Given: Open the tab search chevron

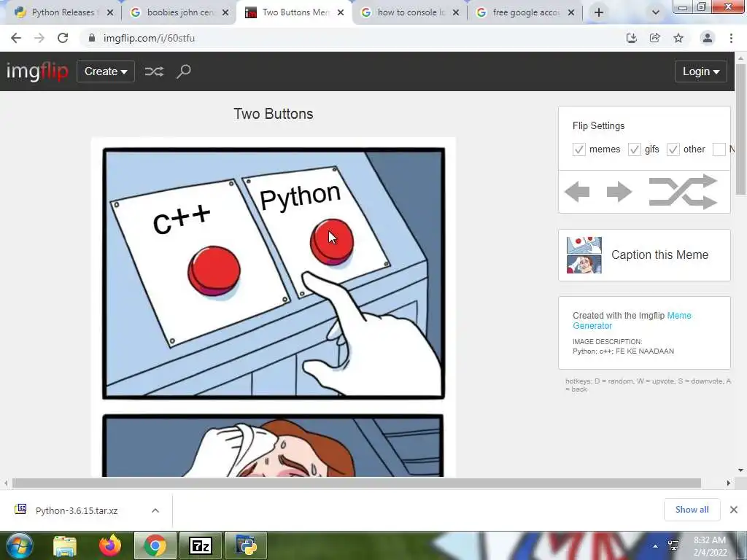Looking at the screenshot, I should coord(656,13).
